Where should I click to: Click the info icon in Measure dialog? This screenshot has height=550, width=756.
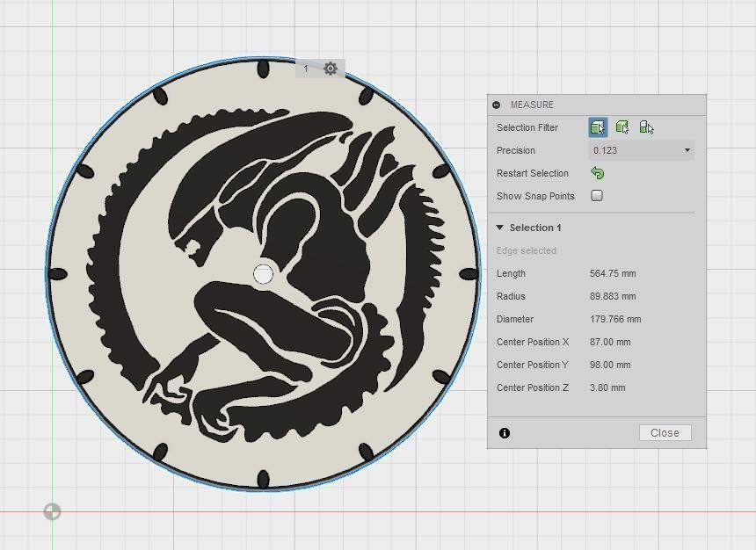(x=505, y=433)
